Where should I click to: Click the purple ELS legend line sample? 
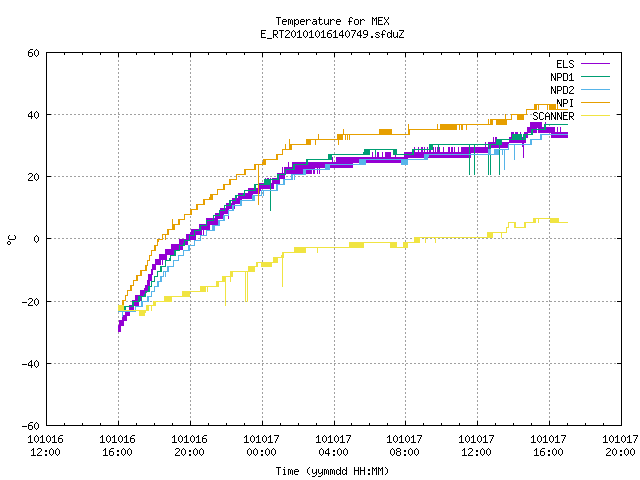coord(596,64)
